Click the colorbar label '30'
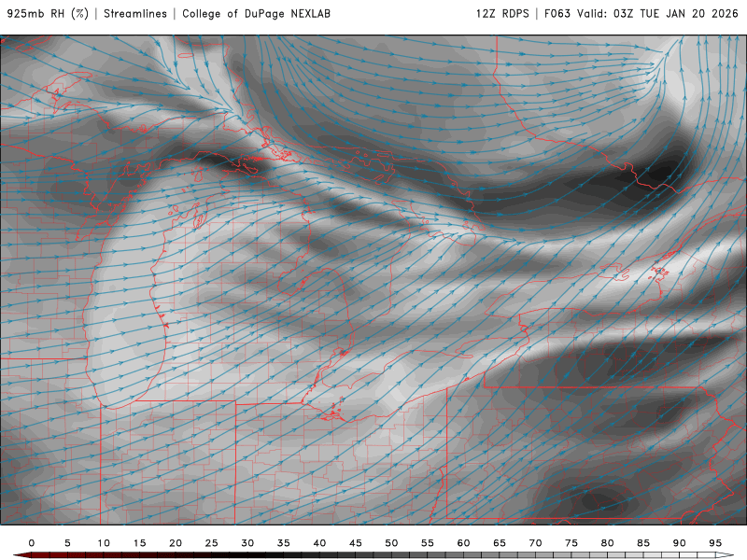Image resolution: width=747 pixels, height=560 pixels. tap(247, 543)
